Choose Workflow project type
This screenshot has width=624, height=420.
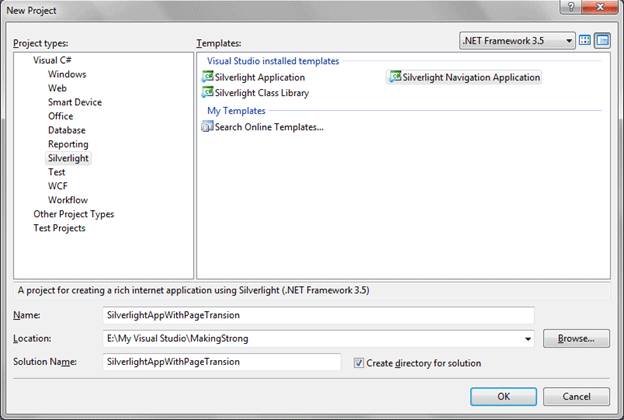(x=68, y=200)
